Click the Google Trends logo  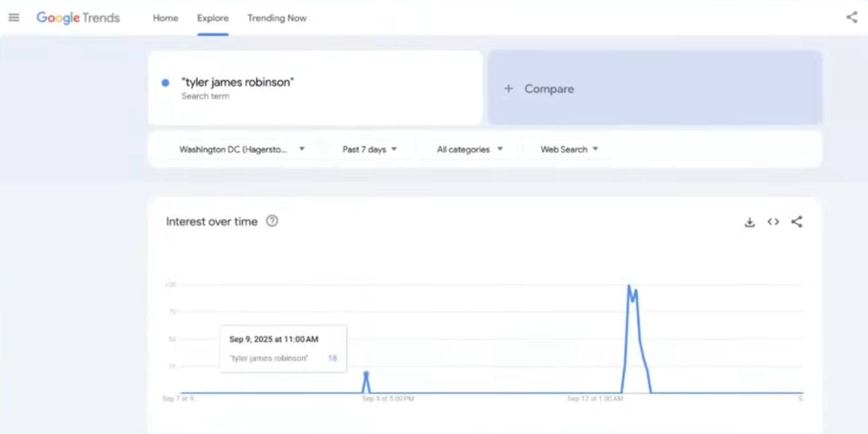tap(78, 18)
